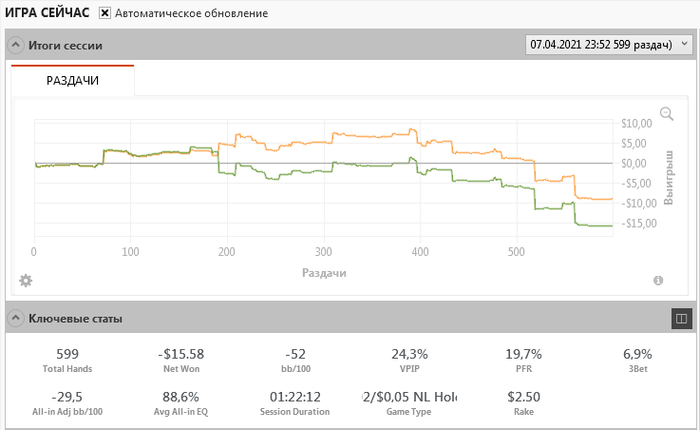The image size is (700, 430).
Task: Click the Rake stat $2.50
Action: pyautogui.click(x=524, y=397)
